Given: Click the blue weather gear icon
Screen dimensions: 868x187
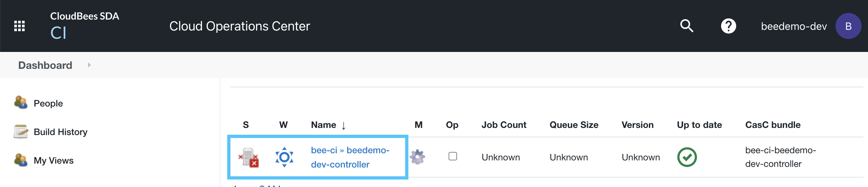Looking at the screenshot, I should coord(284,157).
